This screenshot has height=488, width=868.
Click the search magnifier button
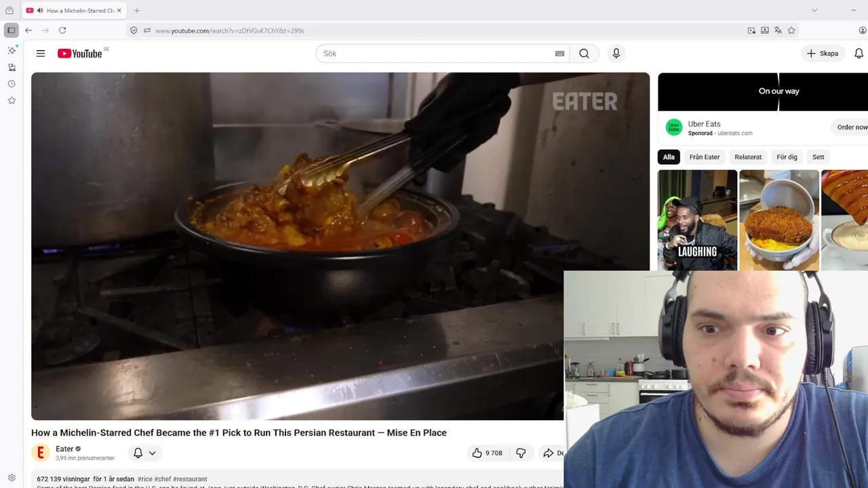pos(584,54)
